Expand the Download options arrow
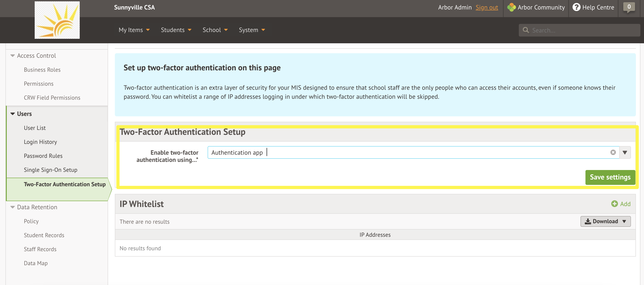The image size is (644, 285). point(624,221)
